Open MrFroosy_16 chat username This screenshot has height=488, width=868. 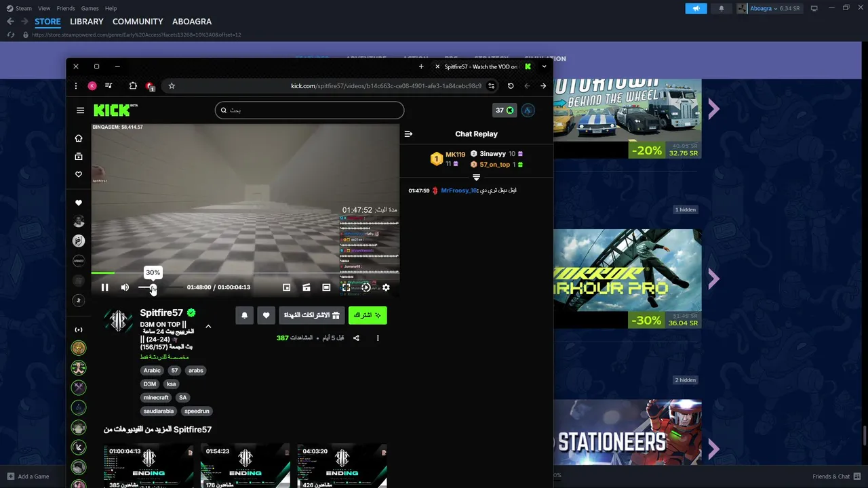click(459, 191)
